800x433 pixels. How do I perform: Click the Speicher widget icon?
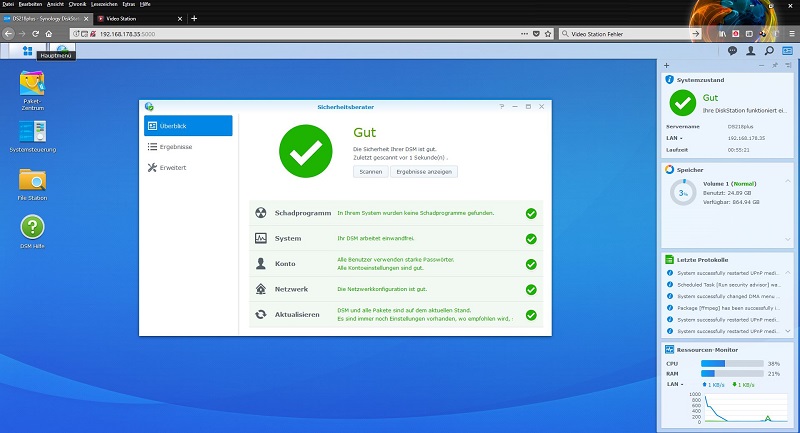[669, 169]
